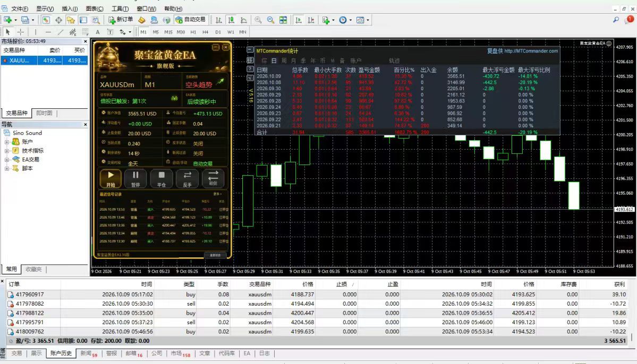The image size is (637, 364).
Task: Select the H1 timeframe button
Action: point(193,32)
